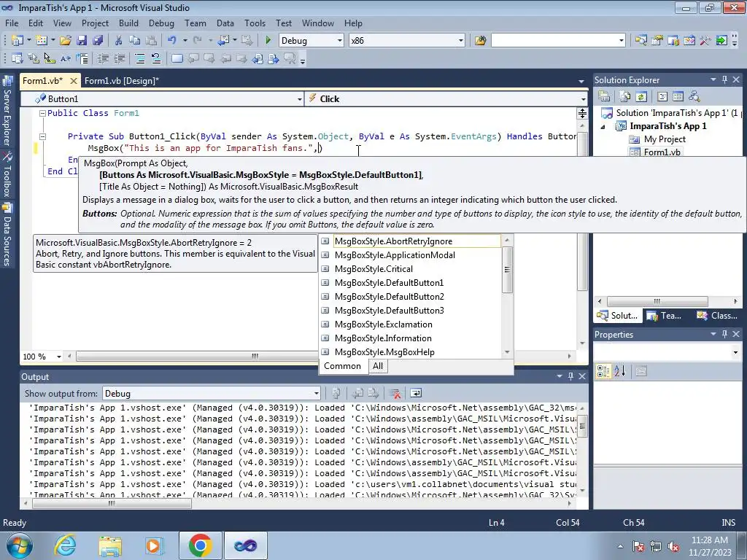Switch IntelliSense to the All tab
Screen dimensions: 747x560
pos(378,366)
